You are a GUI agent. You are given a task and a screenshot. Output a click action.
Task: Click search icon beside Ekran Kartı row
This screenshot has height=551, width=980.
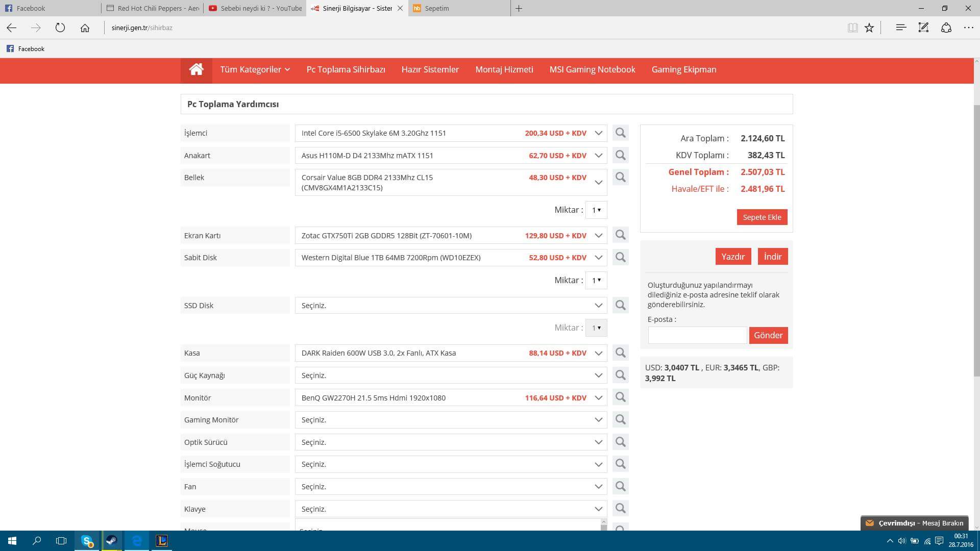pos(620,235)
